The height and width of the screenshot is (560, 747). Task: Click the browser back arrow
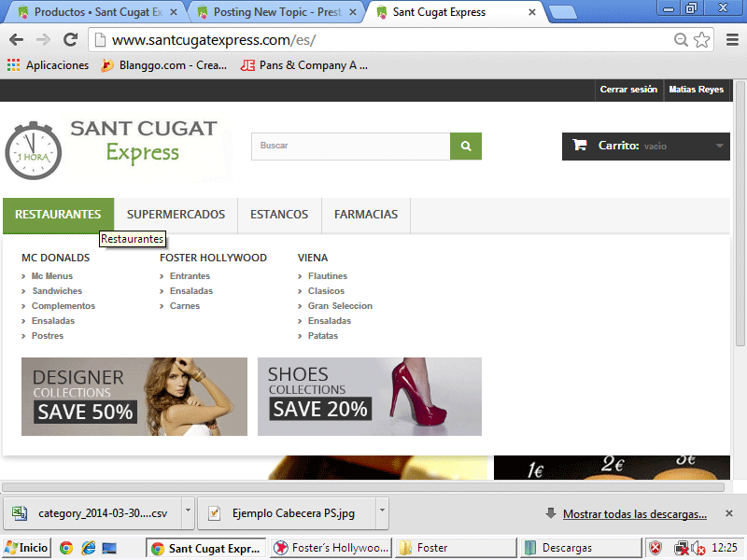point(16,40)
